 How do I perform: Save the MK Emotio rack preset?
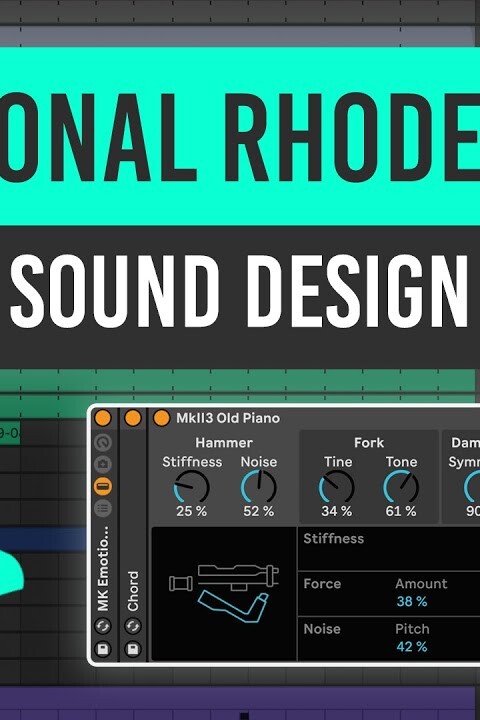click(x=103, y=649)
